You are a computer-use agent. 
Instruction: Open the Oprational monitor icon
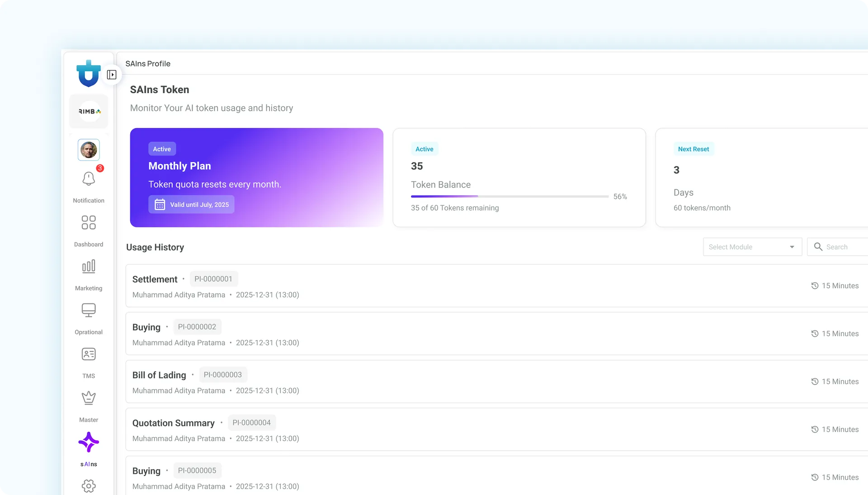tap(89, 310)
